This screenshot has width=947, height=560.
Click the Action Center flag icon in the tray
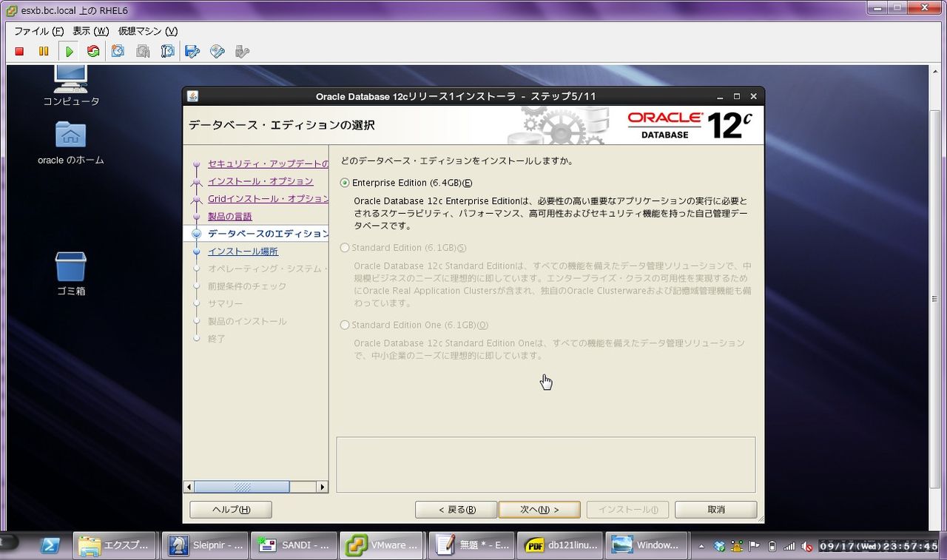tap(755, 546)
